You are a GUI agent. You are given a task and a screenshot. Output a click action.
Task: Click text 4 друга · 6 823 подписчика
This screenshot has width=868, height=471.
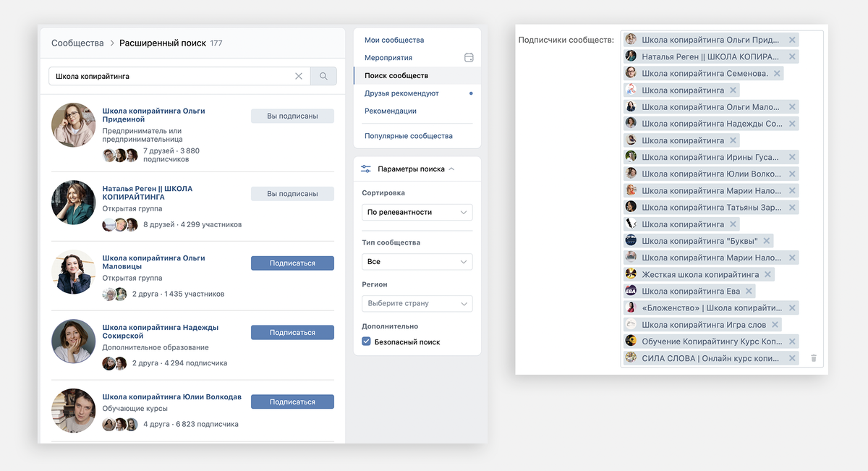click(191, 424)
